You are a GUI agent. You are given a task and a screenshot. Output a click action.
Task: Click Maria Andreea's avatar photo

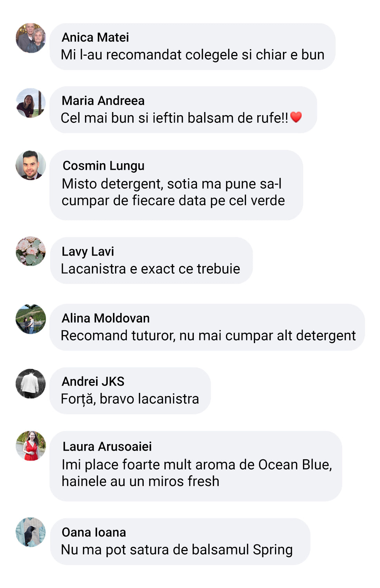click(x=31, y=103)
